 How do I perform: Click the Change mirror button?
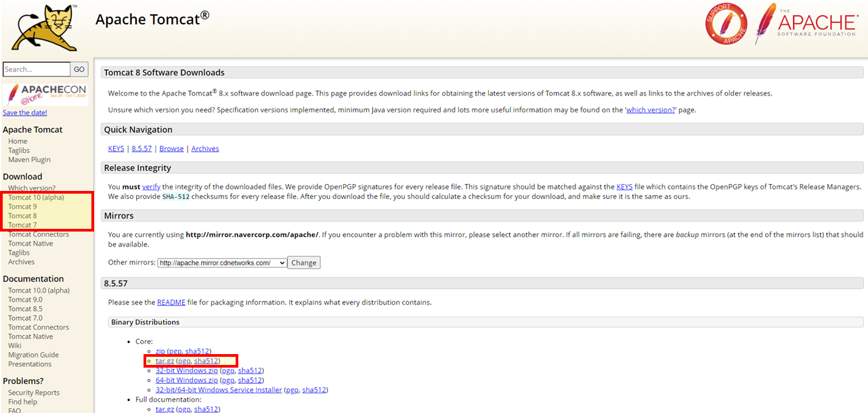pos(304,263)
